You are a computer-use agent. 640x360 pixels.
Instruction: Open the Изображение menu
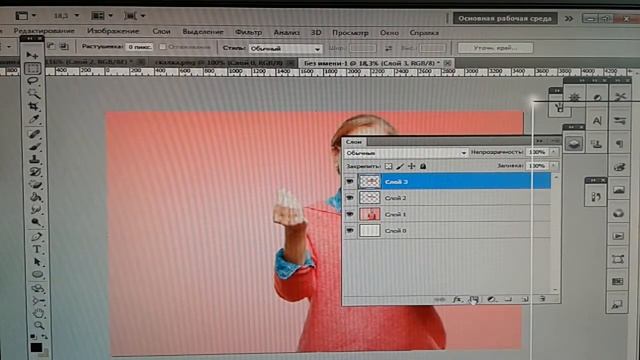(113, 31)
